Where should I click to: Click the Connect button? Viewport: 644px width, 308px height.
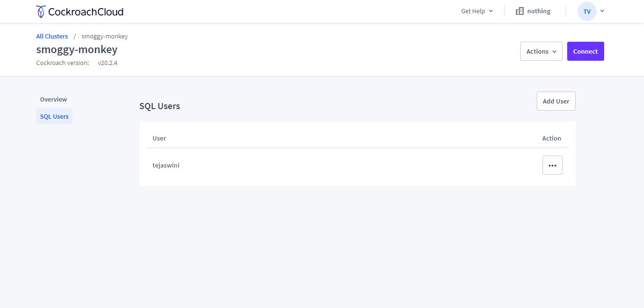click(x=585, y=51)
